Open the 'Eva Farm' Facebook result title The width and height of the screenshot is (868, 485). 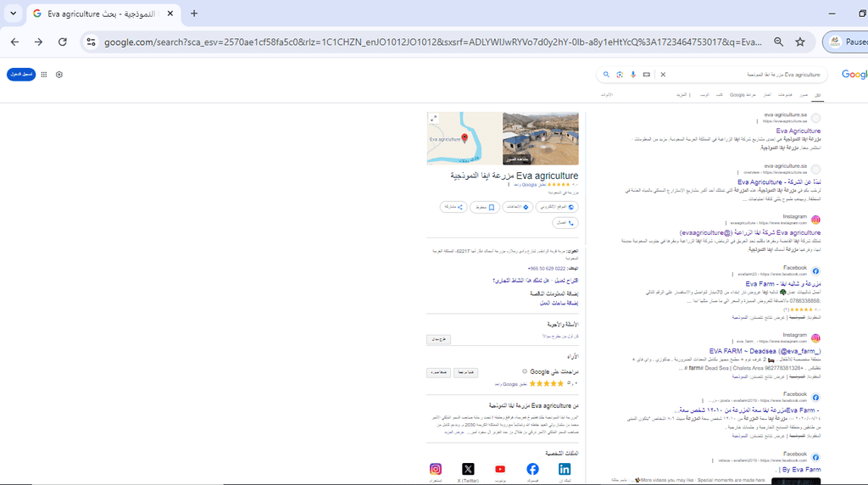pyautogui.click(x=782, y=283)
